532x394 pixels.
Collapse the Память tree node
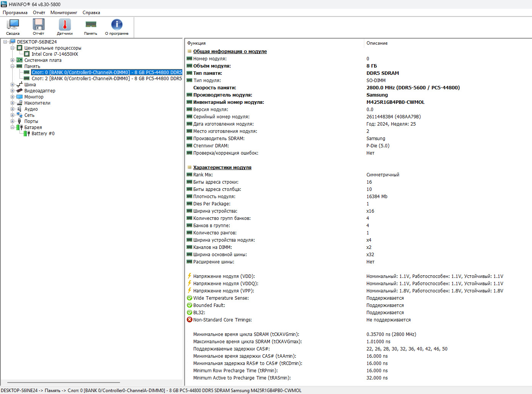tap(12, 66)
